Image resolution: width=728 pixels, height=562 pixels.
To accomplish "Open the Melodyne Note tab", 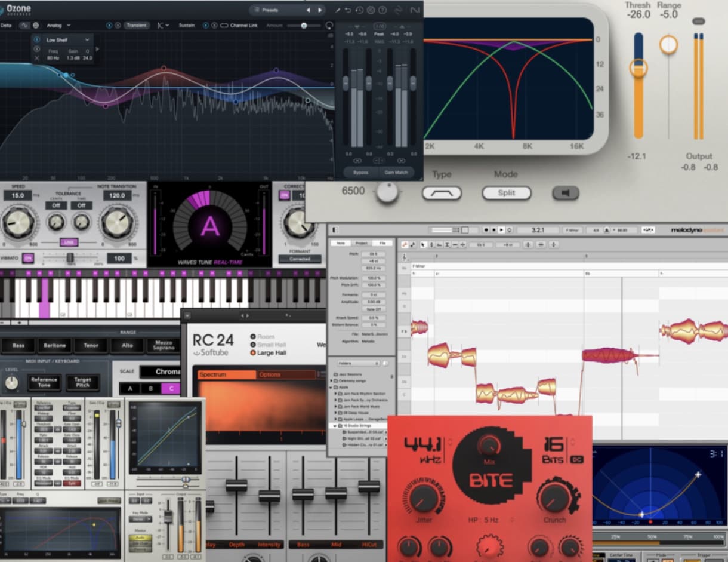I will [340, 243].
